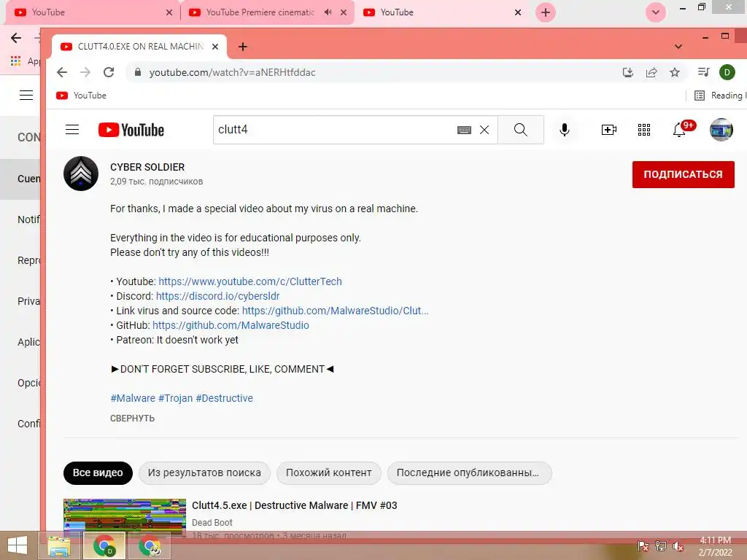Click the first Chrome taskbar icon
The height and width of the screenshot is (560, 747).
[x=104, y=545]
